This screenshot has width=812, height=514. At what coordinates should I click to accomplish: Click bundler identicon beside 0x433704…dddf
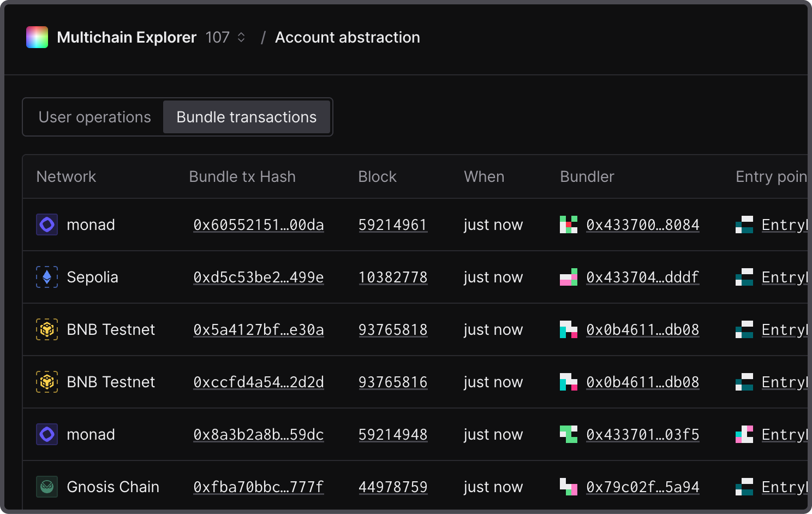click(x=569, y=277)
